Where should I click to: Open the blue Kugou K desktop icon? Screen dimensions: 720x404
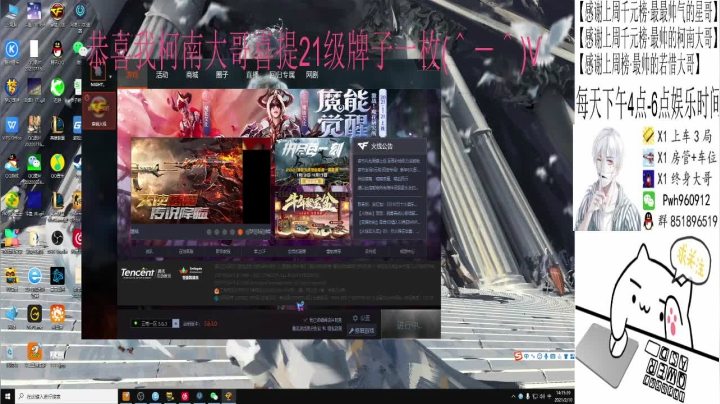click(x=11, y=49)
